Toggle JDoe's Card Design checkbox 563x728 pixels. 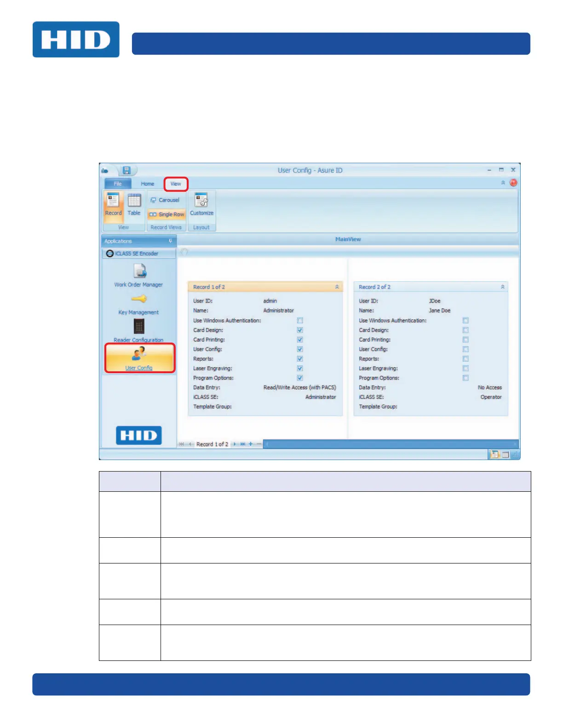pyautogui.click(x=465, y=330)
